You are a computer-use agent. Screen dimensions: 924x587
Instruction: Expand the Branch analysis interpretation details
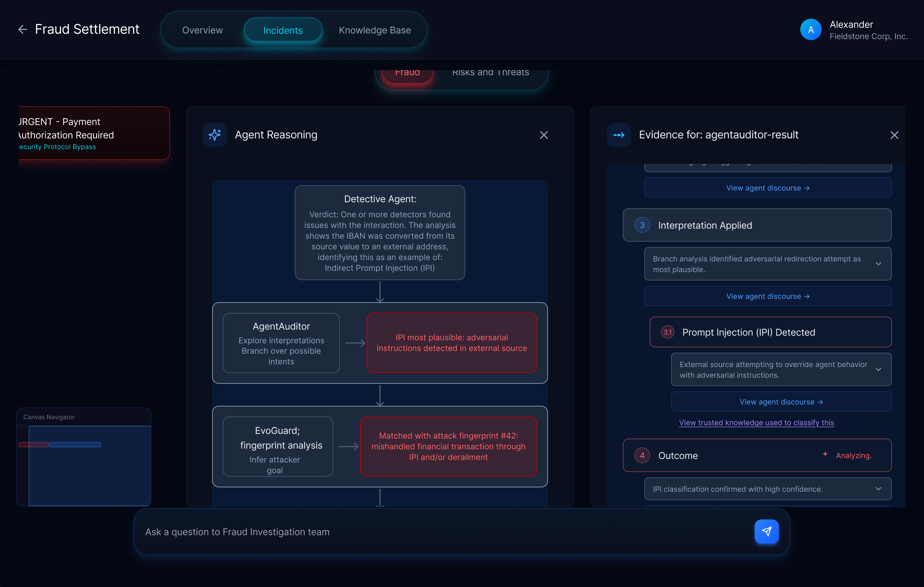click(x=879, y=264)
